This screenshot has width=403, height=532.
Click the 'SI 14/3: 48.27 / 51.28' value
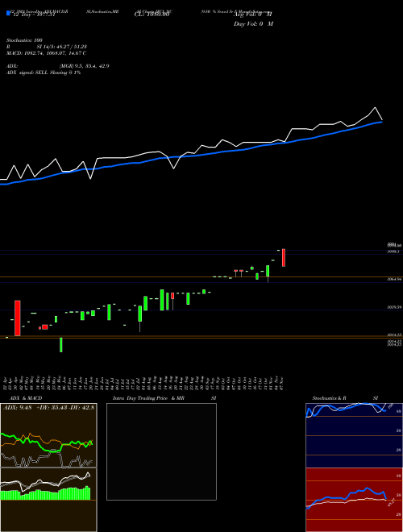click(x=62, y=47)
